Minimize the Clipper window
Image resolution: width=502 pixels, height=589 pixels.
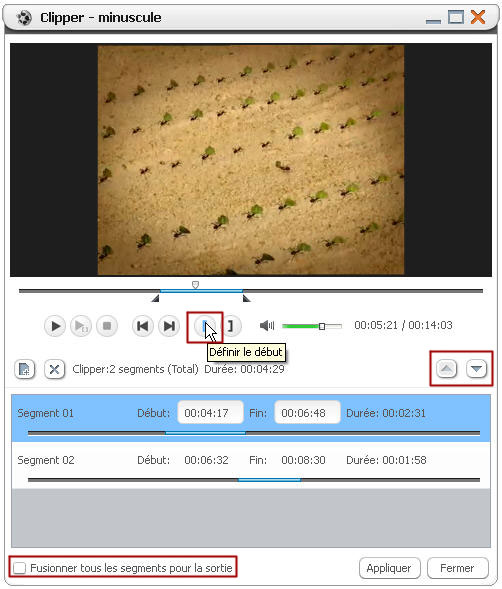click(x=433, y=21)
